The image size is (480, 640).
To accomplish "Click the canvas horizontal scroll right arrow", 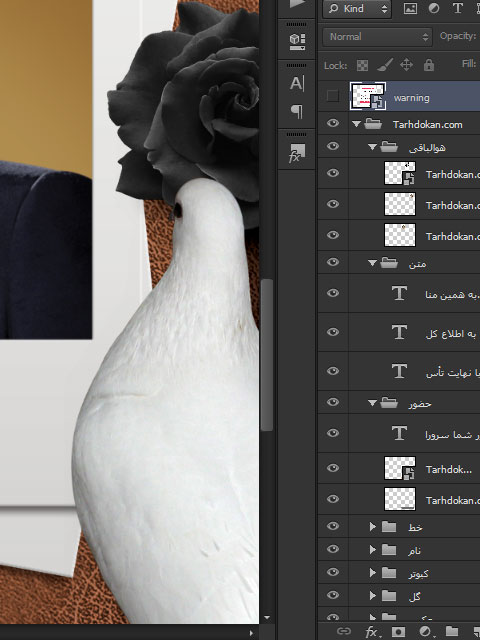I will (x=251, y=633).
